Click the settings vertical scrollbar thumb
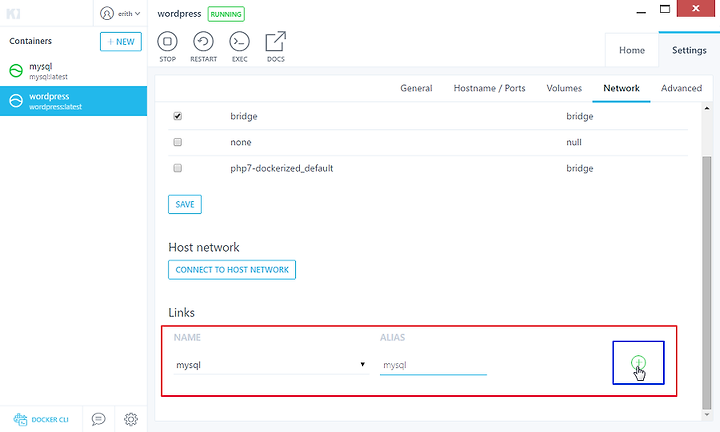720x432 pixels. point(707,282)
